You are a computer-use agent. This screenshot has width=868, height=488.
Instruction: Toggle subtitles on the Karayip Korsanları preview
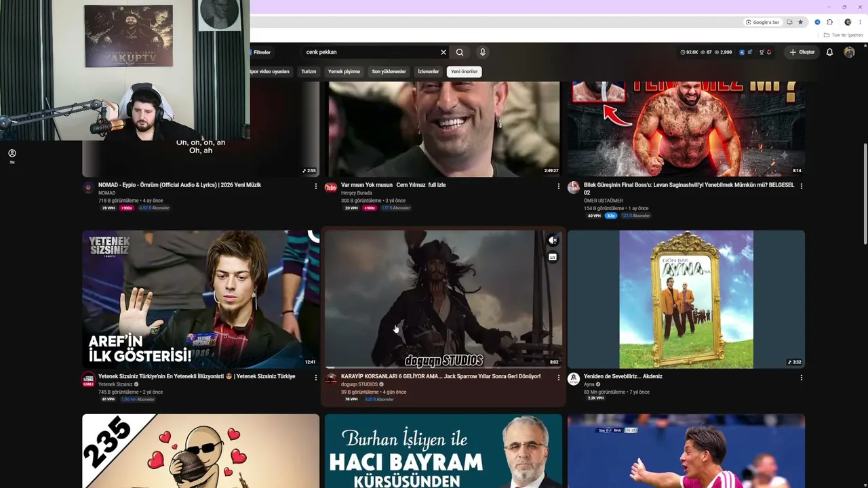553,257
